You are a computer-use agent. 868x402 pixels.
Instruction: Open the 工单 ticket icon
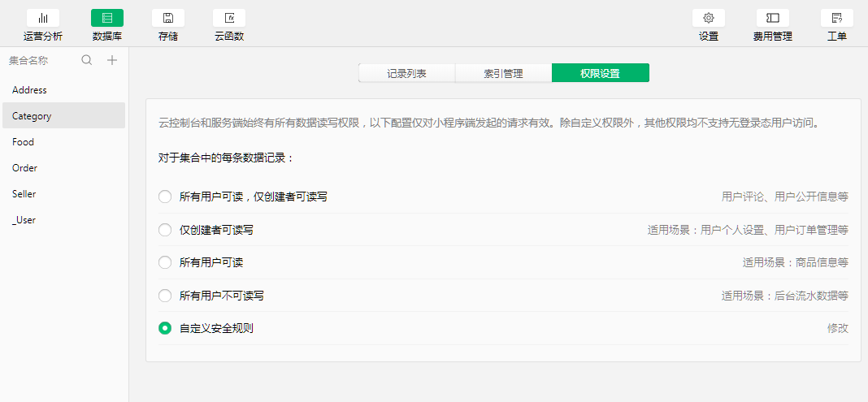(x=837, y=18)
